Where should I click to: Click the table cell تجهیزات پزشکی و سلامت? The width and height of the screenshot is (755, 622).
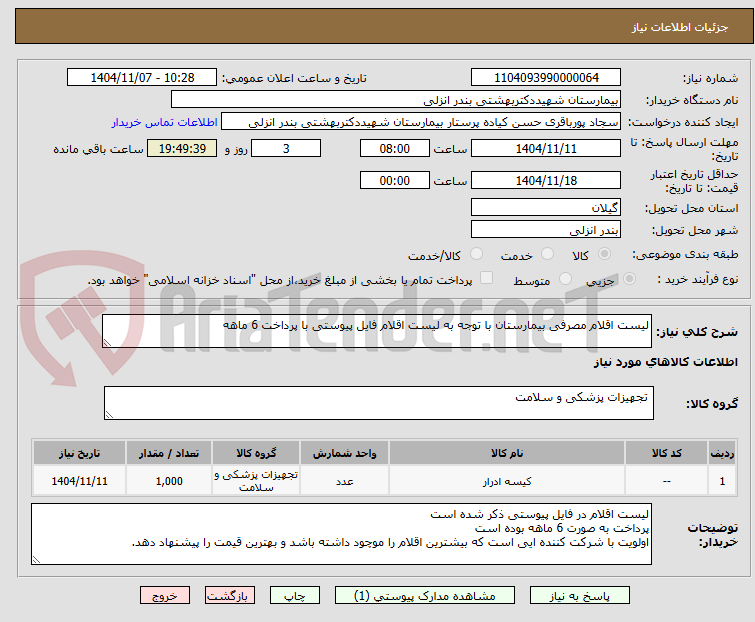point(256,481)
